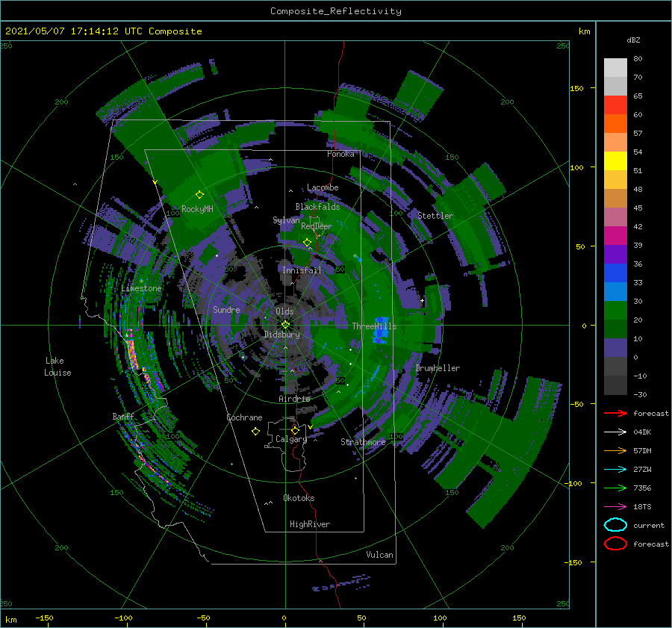Click the Vulcan city label
This screenshot has height=628, width=672.
point(380,555)
